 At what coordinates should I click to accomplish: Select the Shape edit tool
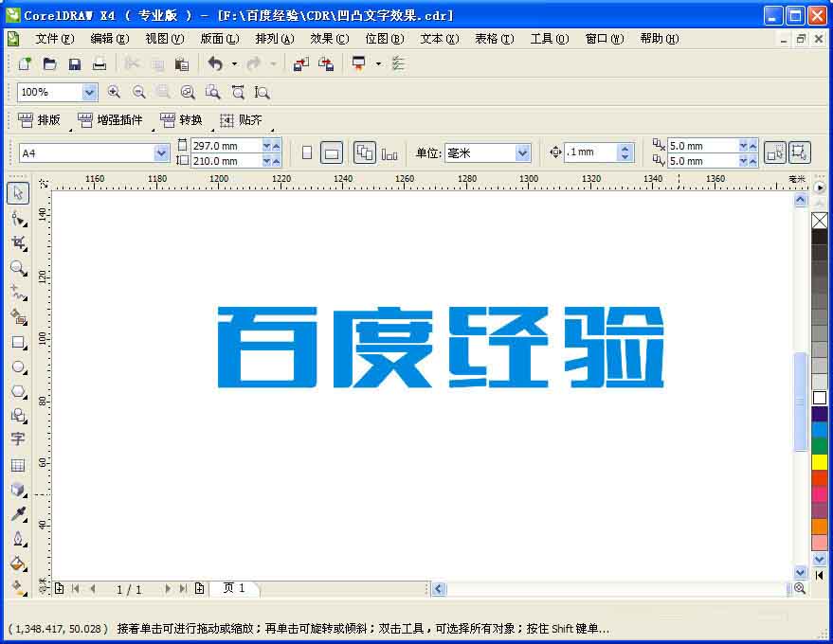pos(18,218)
